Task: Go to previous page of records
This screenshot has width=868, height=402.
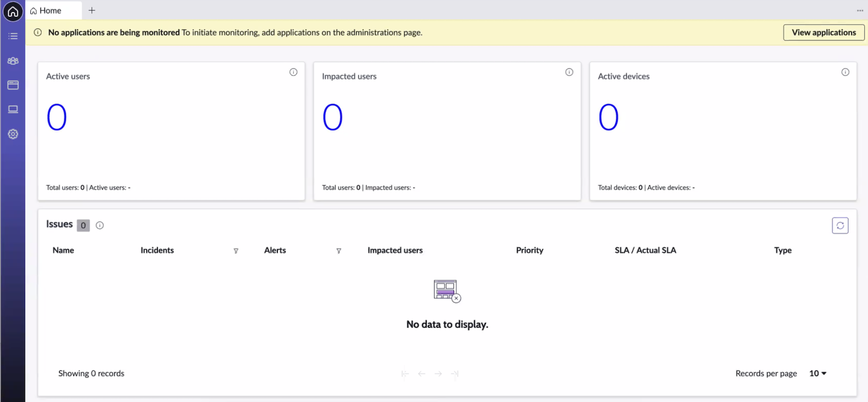Action: coord(422,374)
